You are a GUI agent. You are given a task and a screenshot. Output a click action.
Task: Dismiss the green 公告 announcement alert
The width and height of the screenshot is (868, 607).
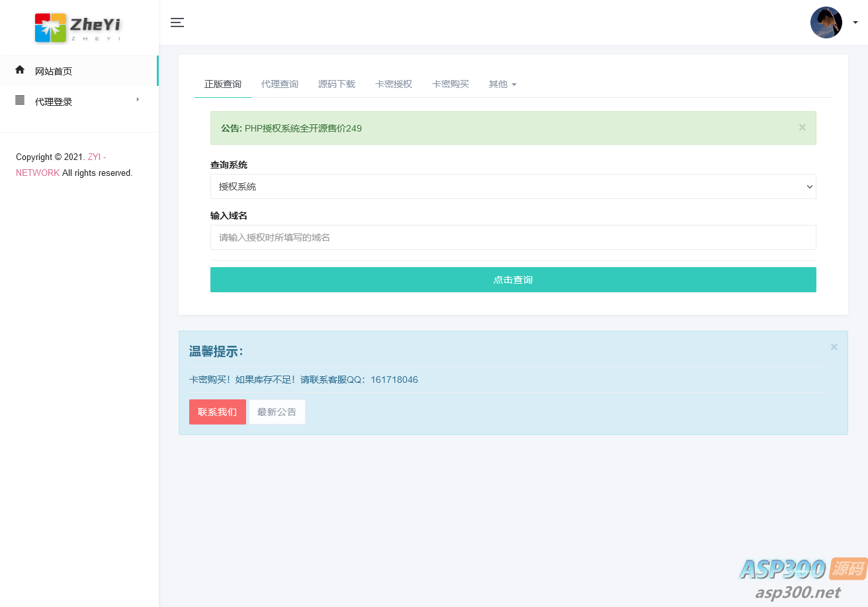coord(802,128)
